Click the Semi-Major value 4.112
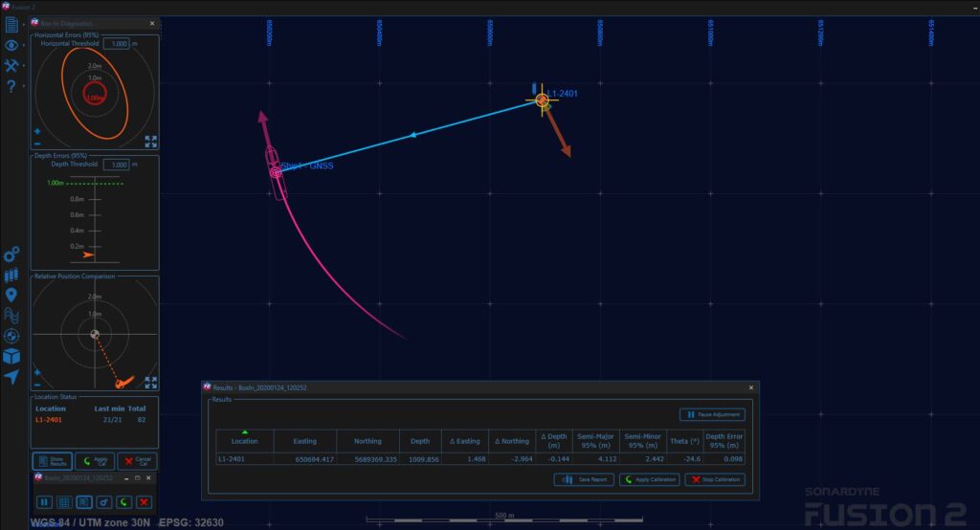 coord(606,459)
